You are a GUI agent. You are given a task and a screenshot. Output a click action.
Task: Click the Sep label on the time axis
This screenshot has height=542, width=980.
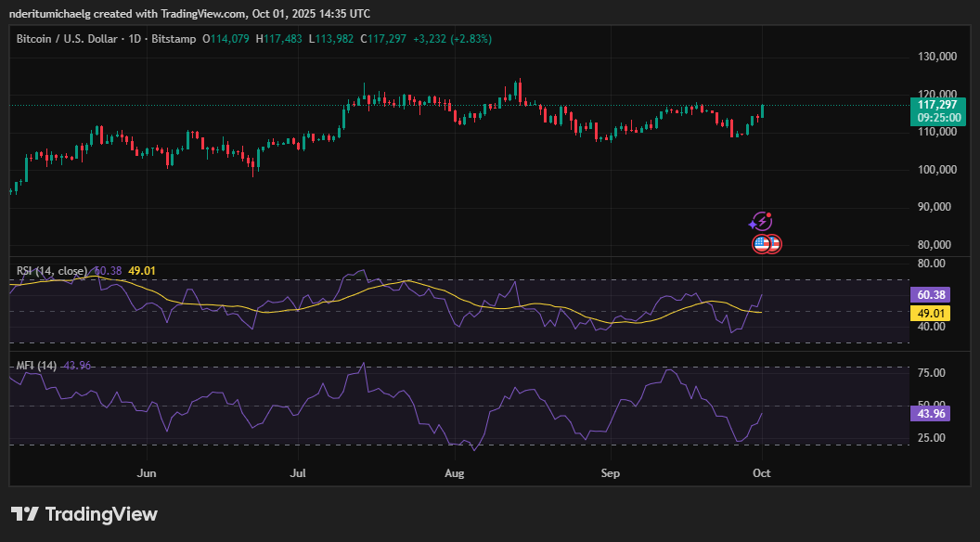(x=610, y=472)
